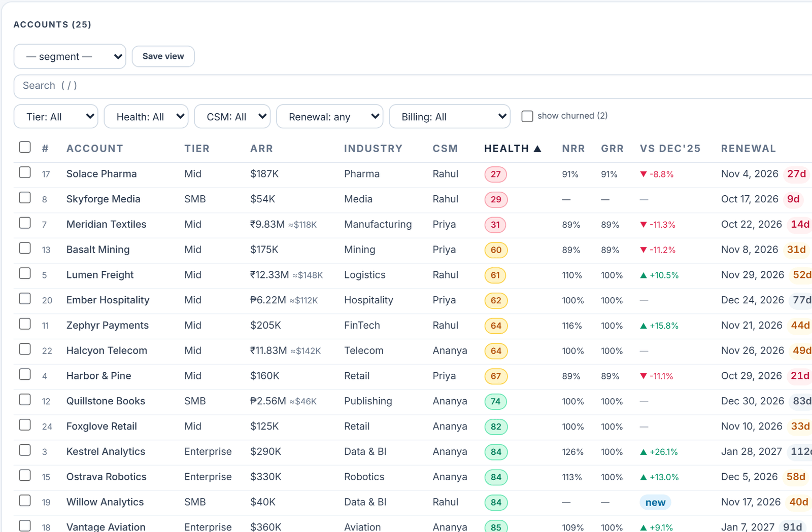The width and height of the screenshot is (812, 532).
Task: Tick the select-all header checkbox
Action: 25,147
